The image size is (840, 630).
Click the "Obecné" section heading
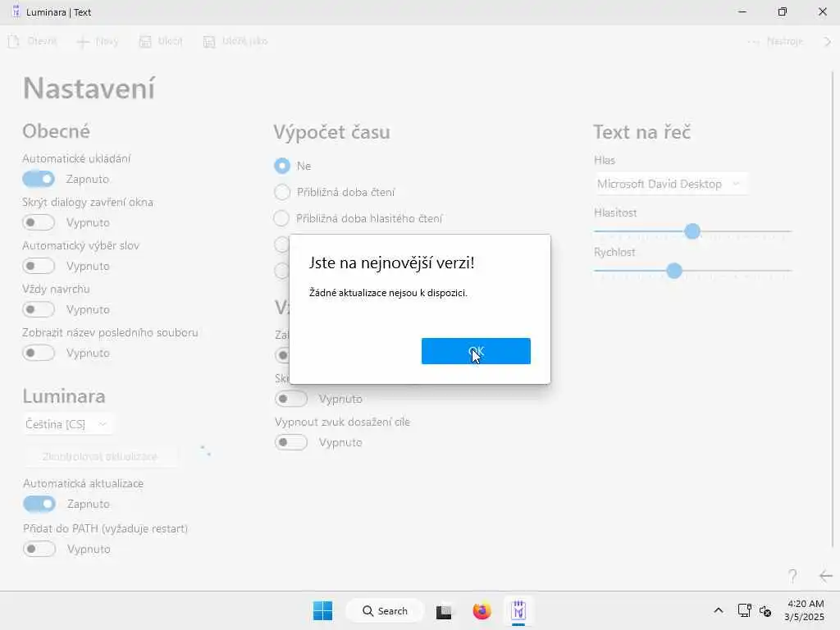coord(57,131)
